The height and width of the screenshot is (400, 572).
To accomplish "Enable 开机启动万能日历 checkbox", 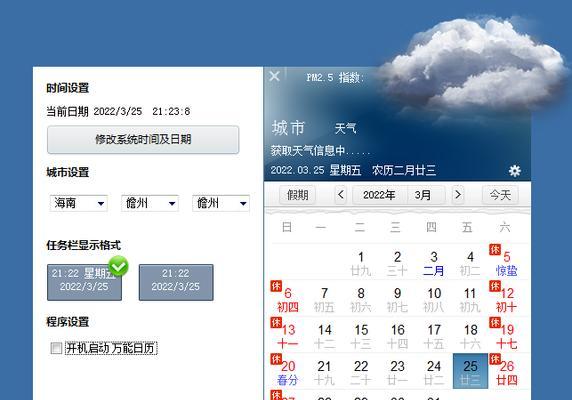I will point(56,348).
